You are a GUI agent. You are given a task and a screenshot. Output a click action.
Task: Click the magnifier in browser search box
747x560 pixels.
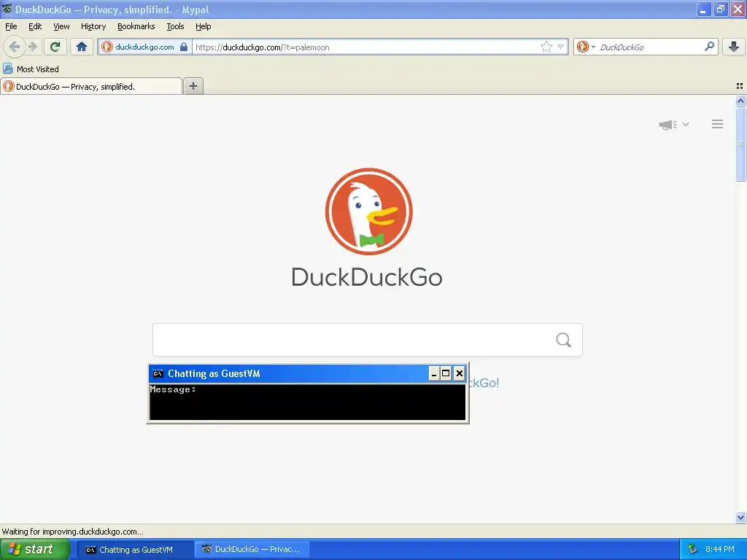click(x=709, y=46)
